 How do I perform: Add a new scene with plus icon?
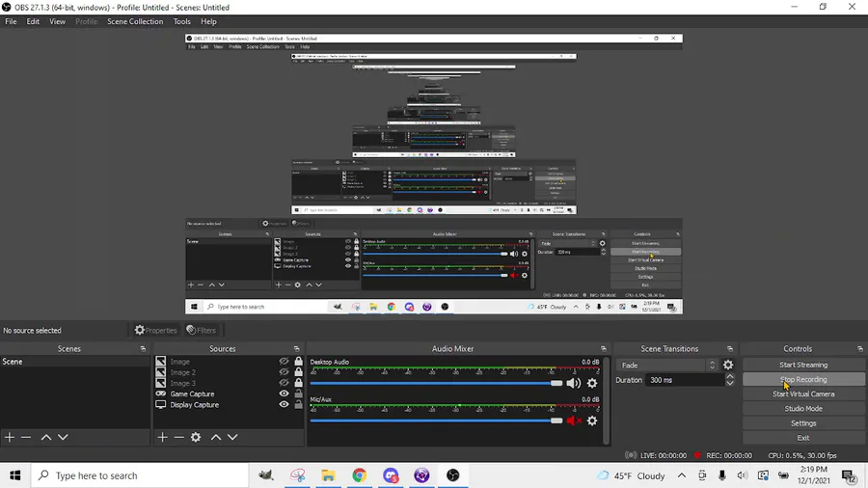[x=10, y=437]
